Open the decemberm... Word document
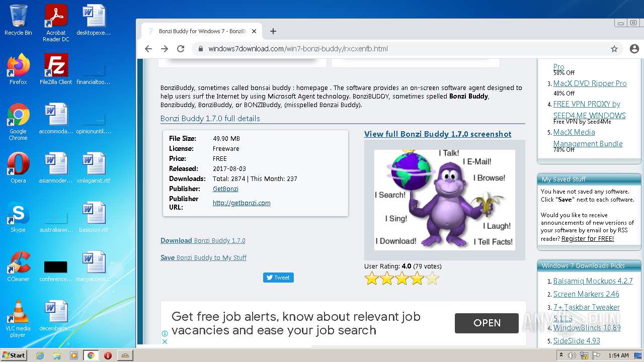Image resolution: width=644 pixels, height=362 pixels. pos(56,316)
